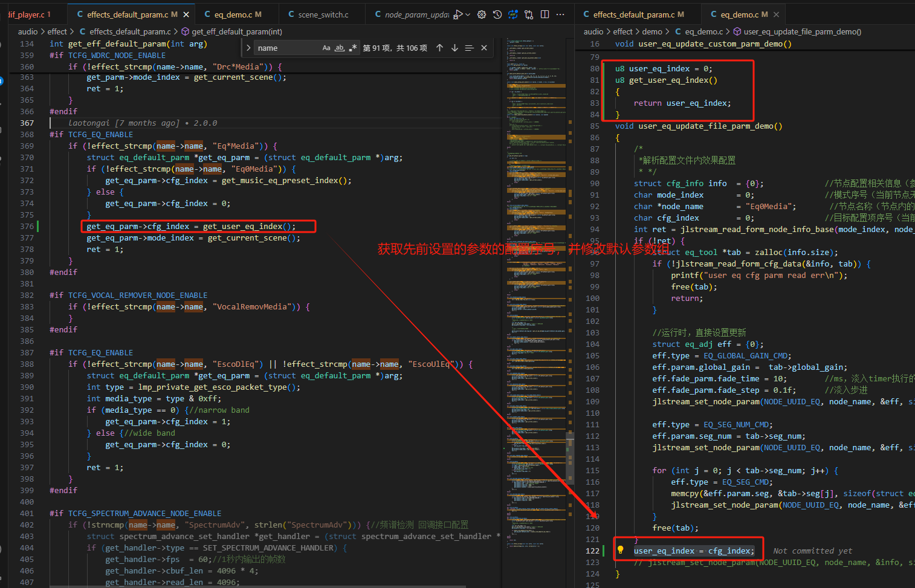Click line number 122 in right editor
This screenshot has height=588, width=915.
pyautogui.click(x=592, y=551)
